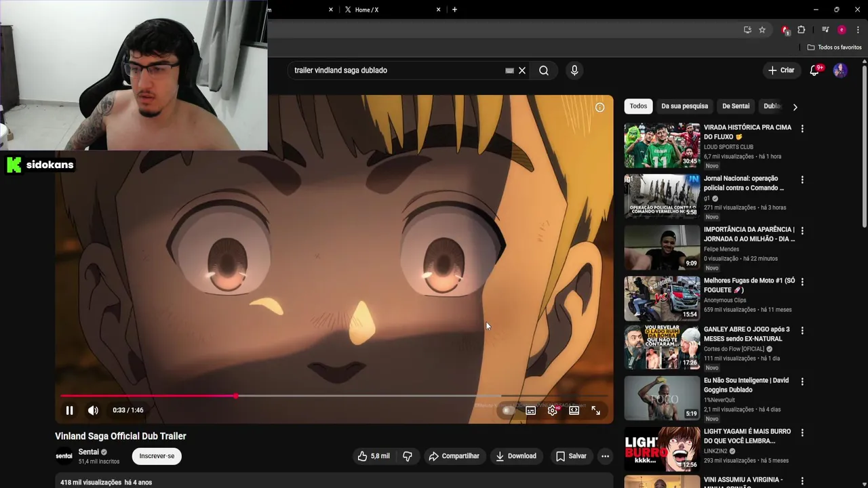Dislike the video
Screen dimensions: 868x488
[408, 456]
